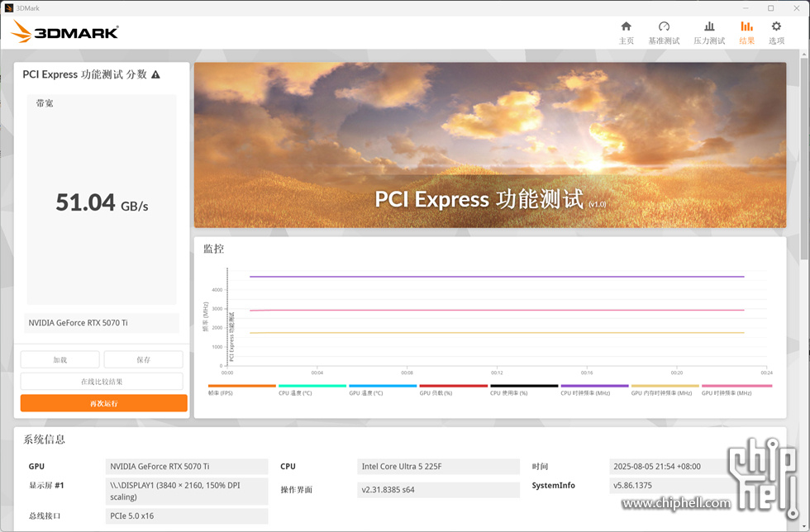Image resolution: width=810 pixels, height=532 pixels.
Task: Click the PCIe 5.0 x16 bus interface value
Action: pos(187,516)
